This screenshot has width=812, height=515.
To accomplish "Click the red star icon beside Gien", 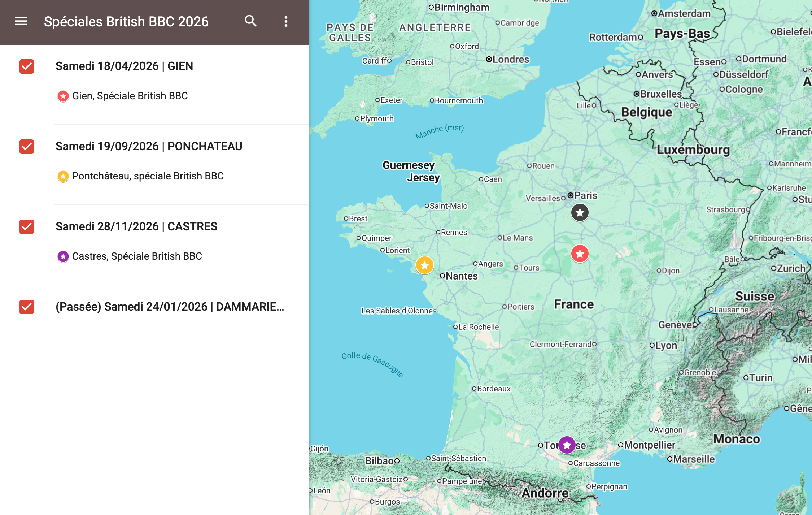I will pyautogui.click(x=63, y=96).
